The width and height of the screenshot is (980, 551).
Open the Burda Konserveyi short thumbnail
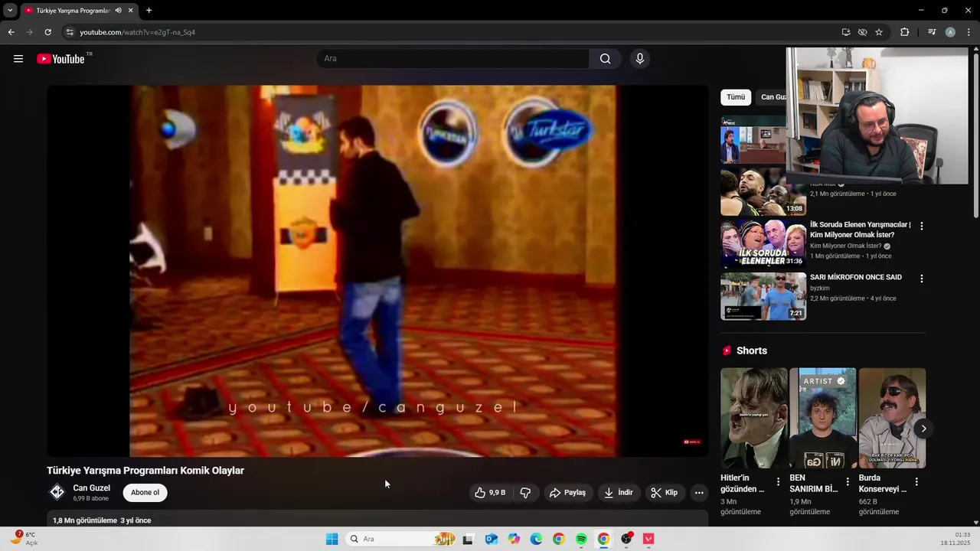892,418
